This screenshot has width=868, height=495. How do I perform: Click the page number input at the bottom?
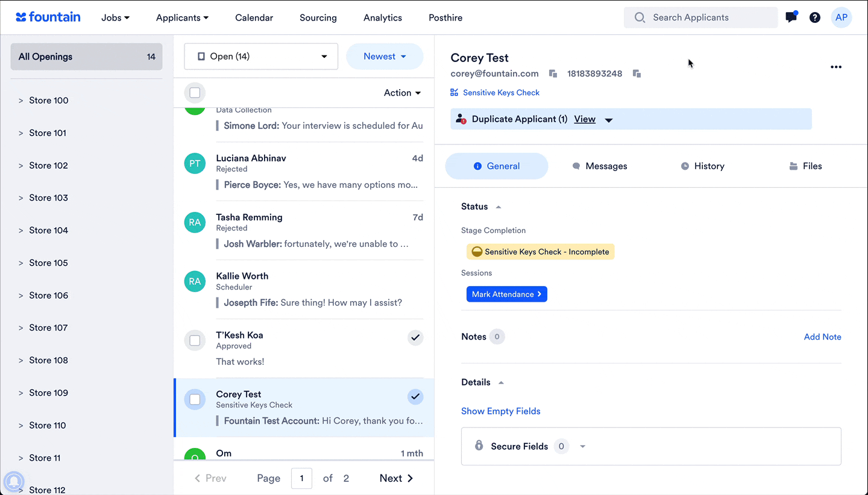[301, 478]
